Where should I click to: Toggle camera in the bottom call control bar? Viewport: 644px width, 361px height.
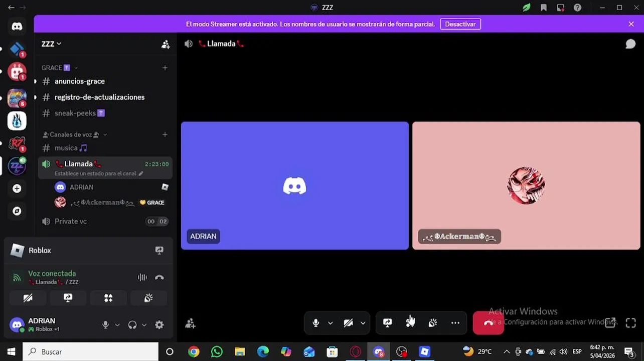click(x=348, y=323)
